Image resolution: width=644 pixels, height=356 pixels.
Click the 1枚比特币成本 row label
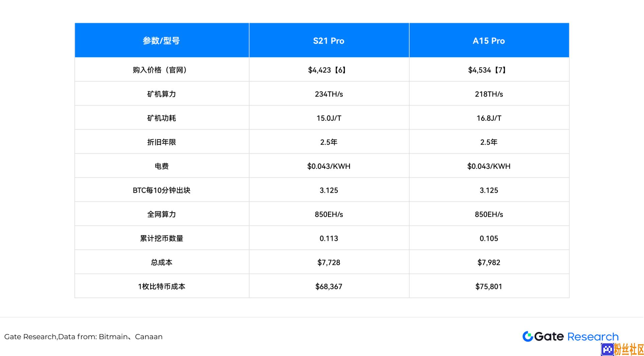tap(162, 286)
